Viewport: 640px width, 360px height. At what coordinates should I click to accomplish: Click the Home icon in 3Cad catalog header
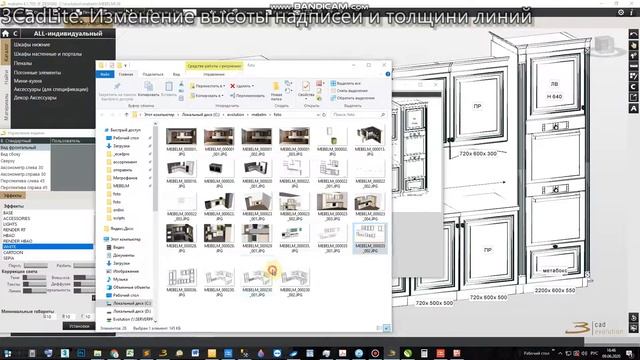pyautogui.click(x=5, y=33)
